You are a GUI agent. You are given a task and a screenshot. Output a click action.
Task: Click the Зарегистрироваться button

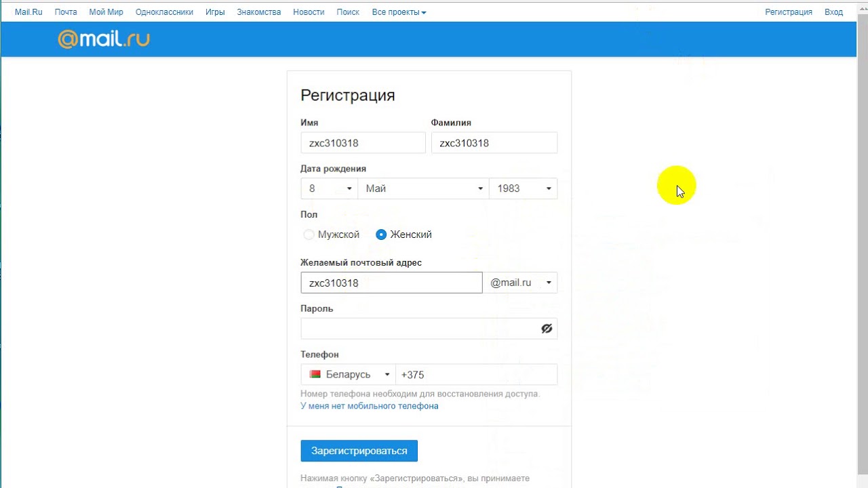(359, 451)
